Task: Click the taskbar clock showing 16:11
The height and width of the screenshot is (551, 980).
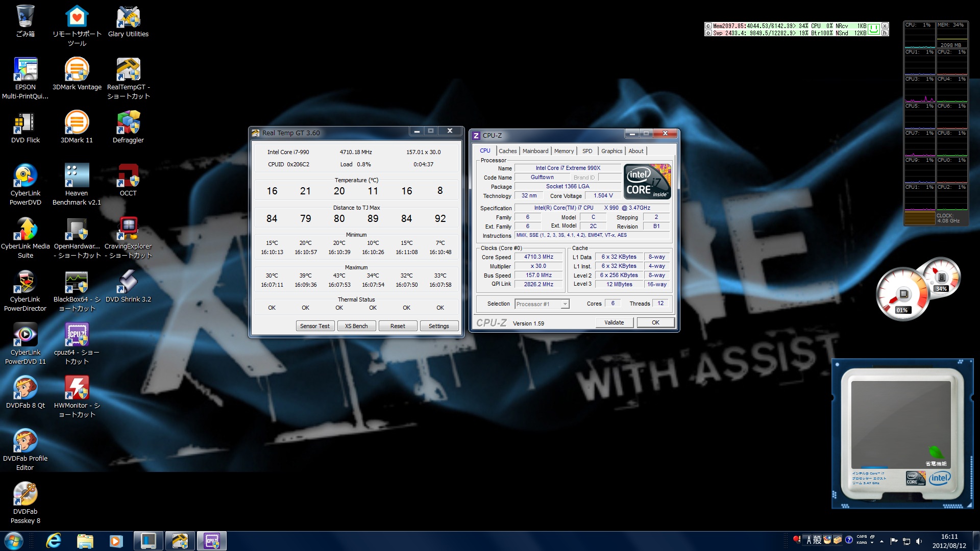Action: [949, 541]
